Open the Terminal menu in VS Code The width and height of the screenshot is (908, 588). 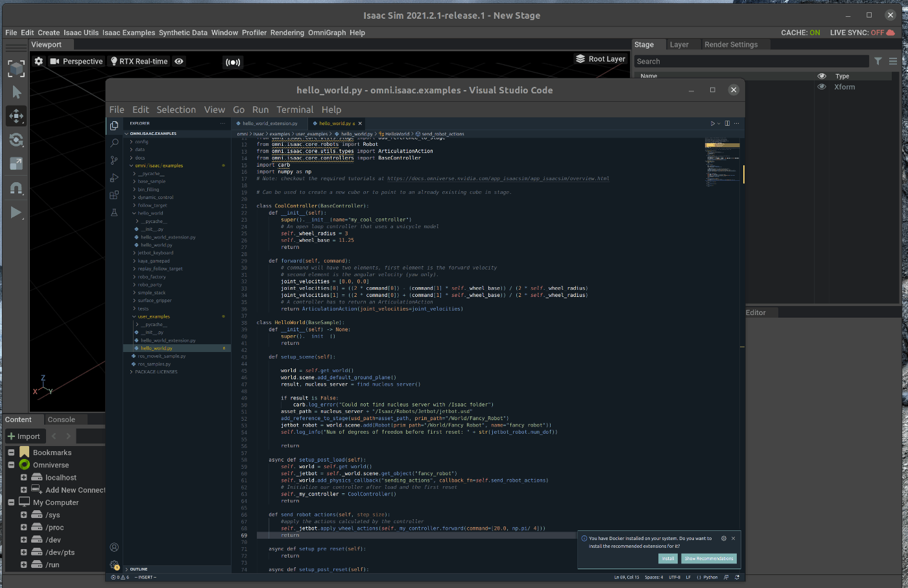tap(295, 110)
